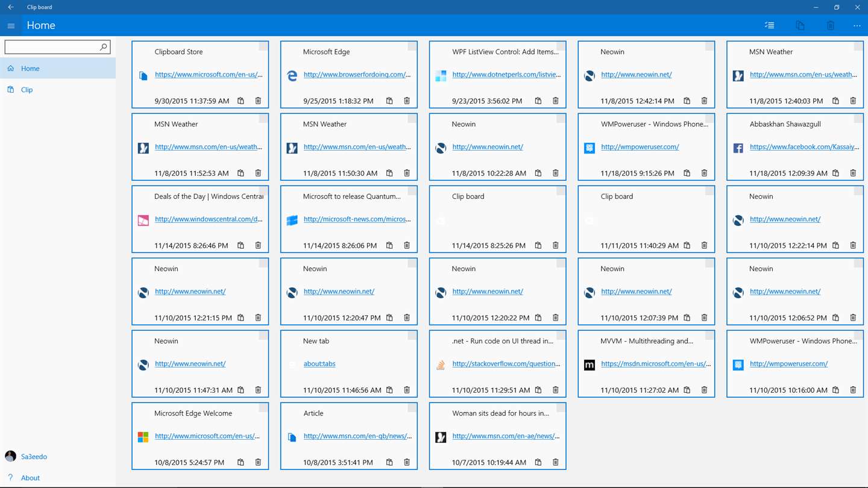Open the msdn.microsoft.com link
868x488 pixels.
[x=656, y=364]
